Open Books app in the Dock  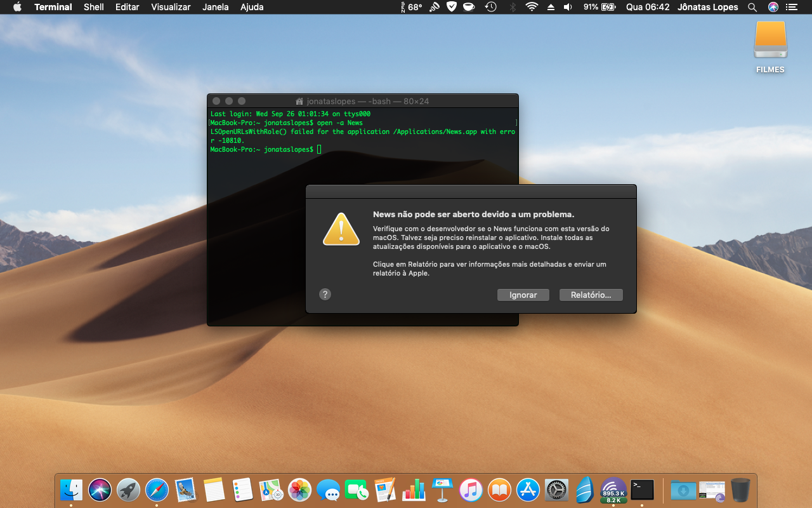[x=499, y=490]
